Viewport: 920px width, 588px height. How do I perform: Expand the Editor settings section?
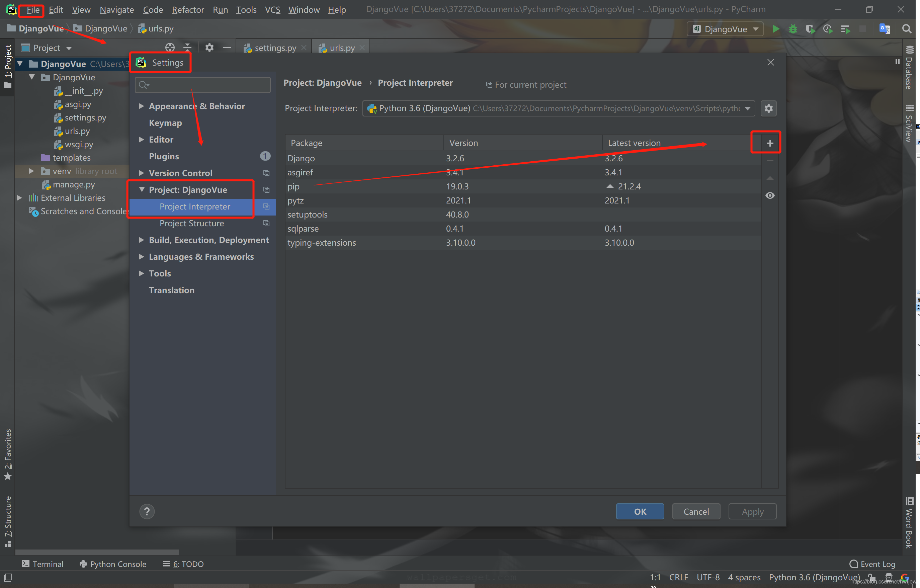coord(141,140)
